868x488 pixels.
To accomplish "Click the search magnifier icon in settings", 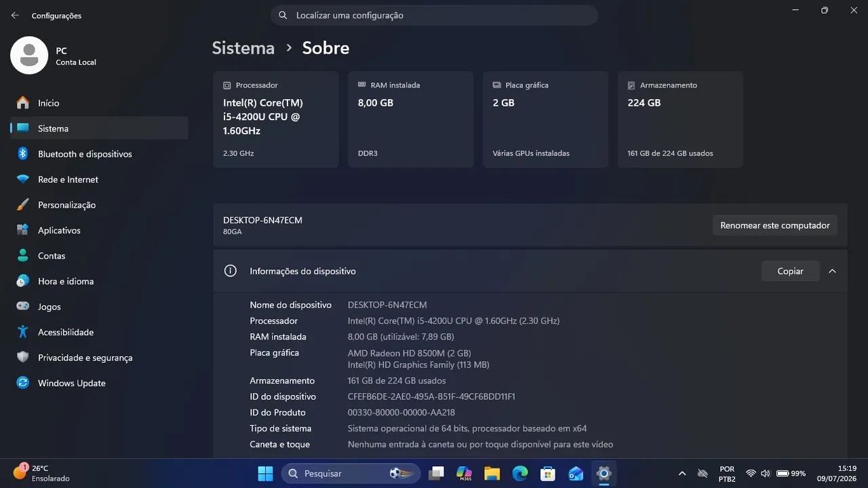I will (283, 15).
